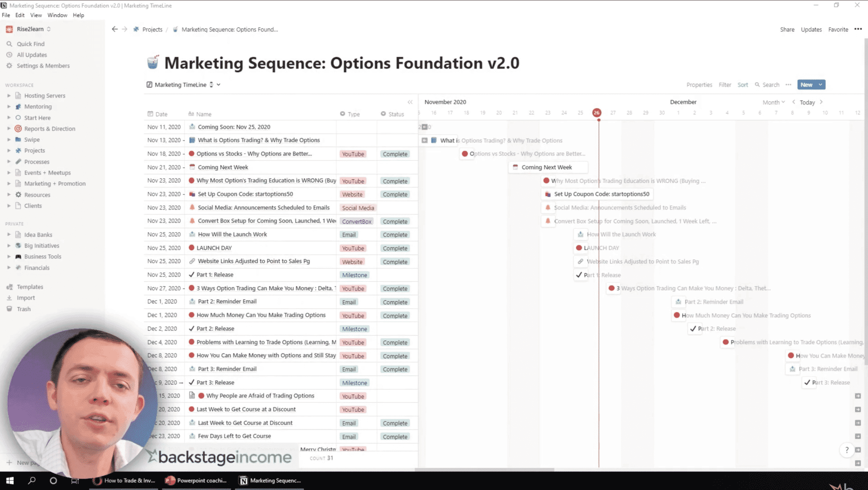Click the Social Media type tag
This screenshot has height=490, width=868.
pos(358,208)
